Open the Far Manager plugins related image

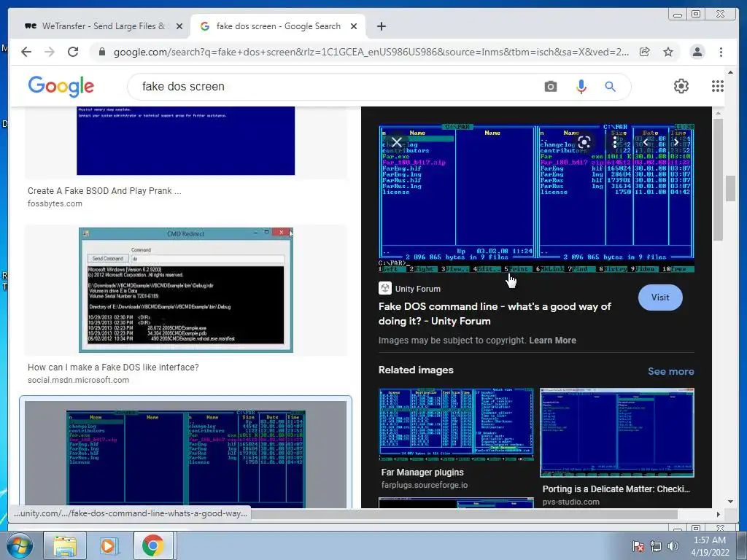(456, 425)
